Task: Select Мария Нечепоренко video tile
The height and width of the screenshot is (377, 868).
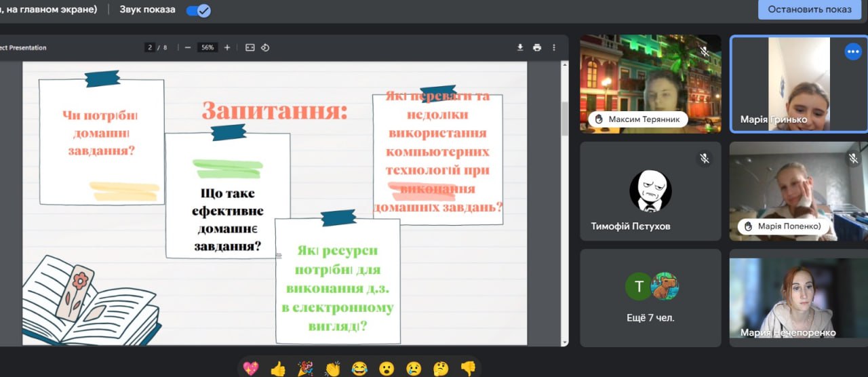Action: 798,298
